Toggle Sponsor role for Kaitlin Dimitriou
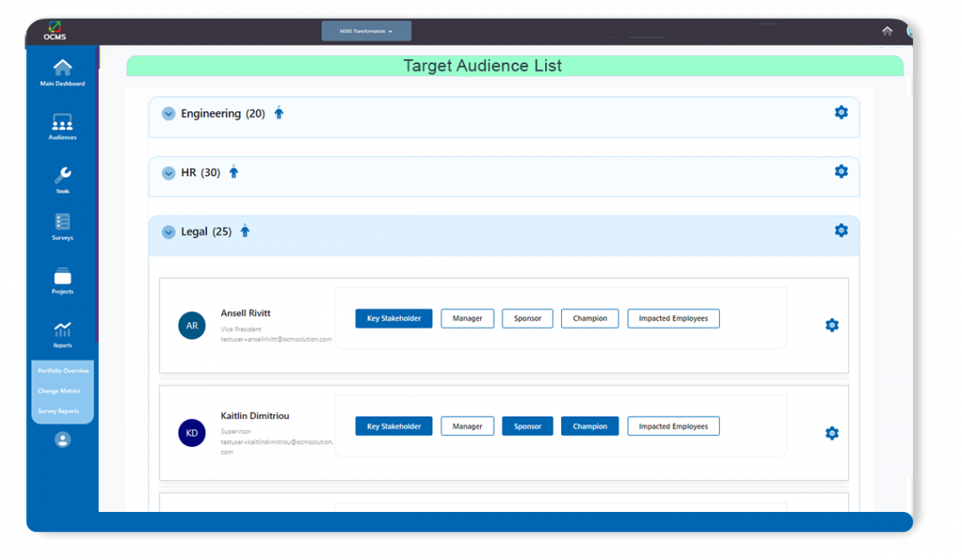962x560 pixels. (527, 427)
